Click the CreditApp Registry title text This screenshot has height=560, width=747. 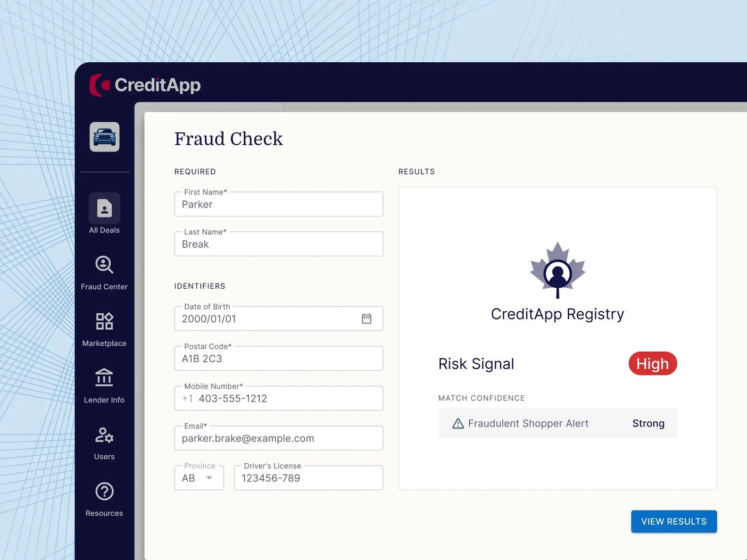click(x=558, y=314)
